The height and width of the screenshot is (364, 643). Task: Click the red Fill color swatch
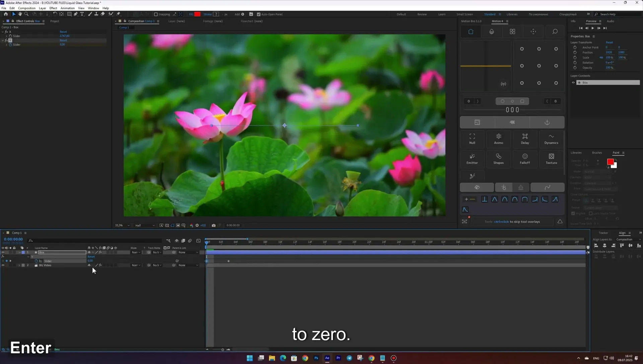198,14
